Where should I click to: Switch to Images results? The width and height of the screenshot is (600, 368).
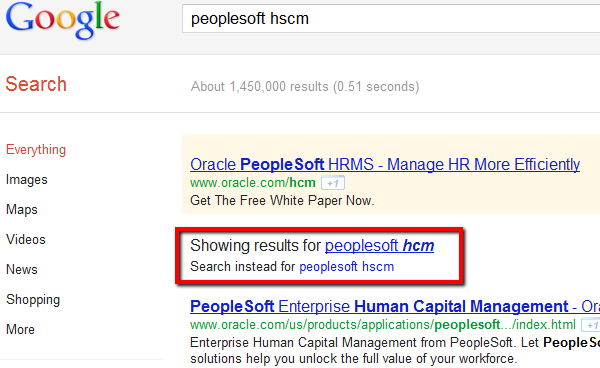pos(27,179)
